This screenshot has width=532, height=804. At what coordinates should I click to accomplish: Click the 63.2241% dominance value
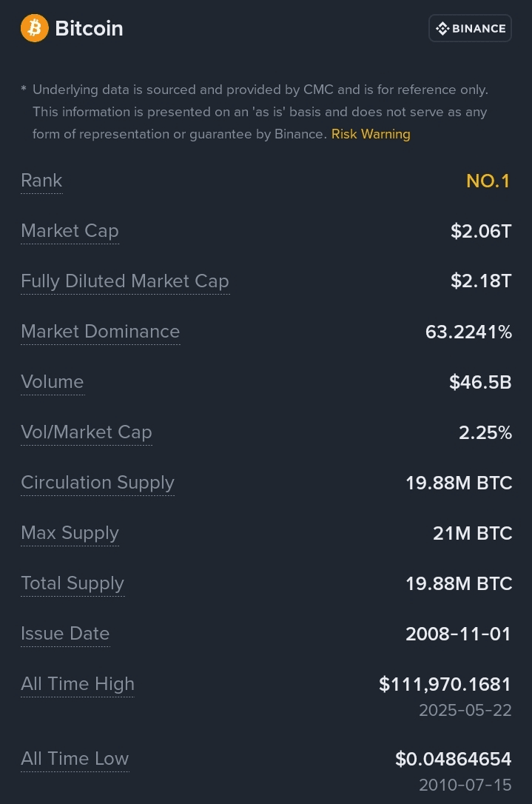coord(468,332)
